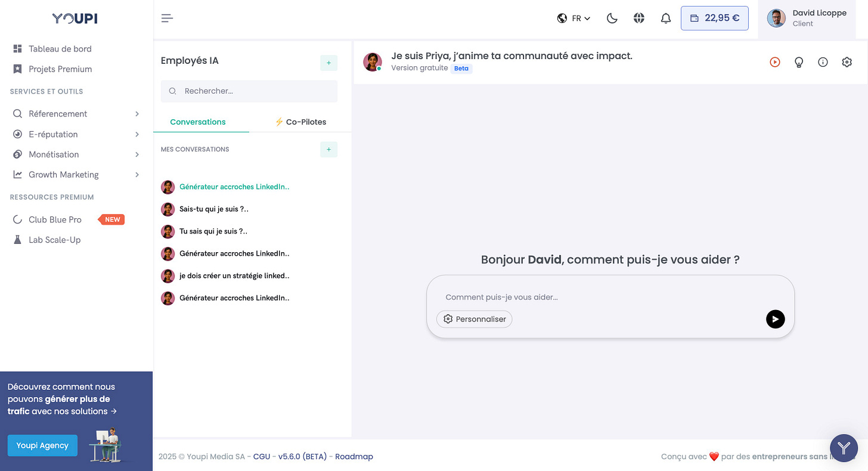Open Priya's settings gear in the chat header

(847, 62)
